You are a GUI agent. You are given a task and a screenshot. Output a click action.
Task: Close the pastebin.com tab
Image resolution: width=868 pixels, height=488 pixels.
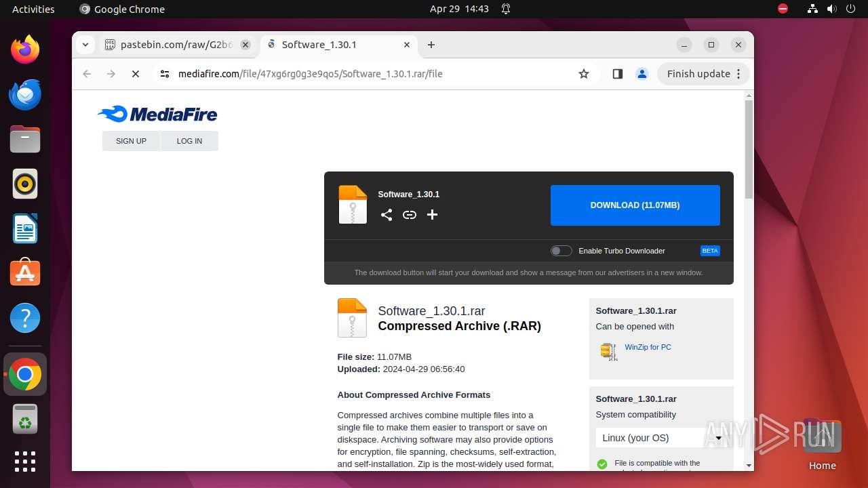245,45
